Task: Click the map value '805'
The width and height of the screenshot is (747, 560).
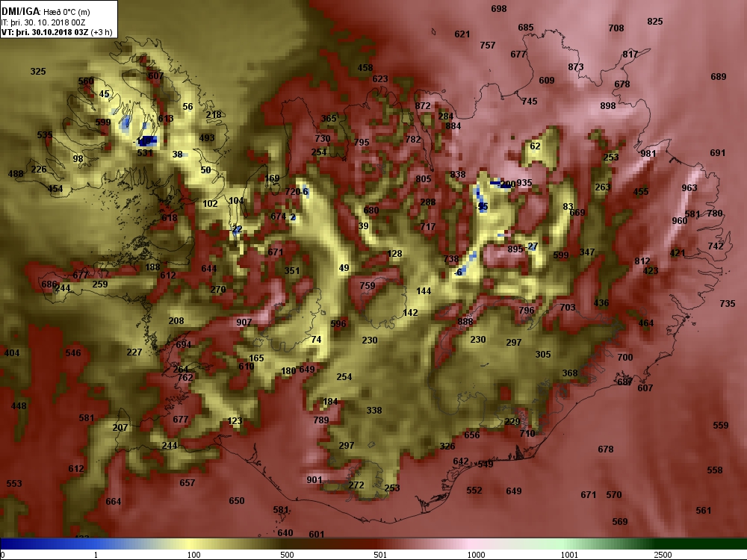Action: (424, 179)
